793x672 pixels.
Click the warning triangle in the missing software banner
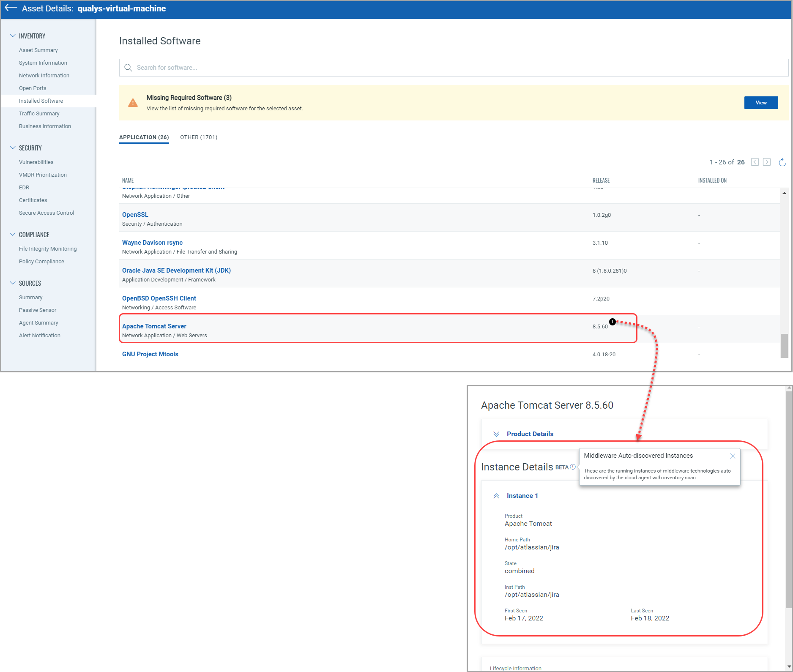(133, 103)
